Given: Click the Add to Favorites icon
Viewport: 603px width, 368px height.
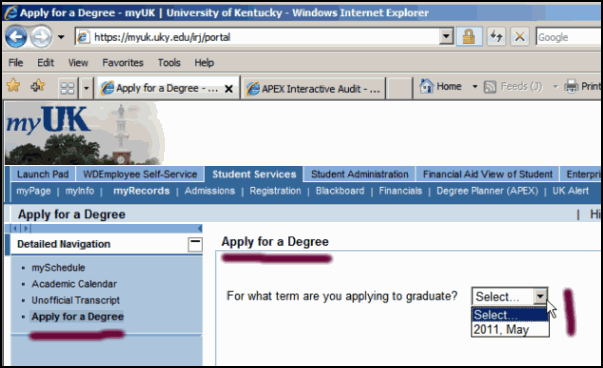Looking at the screenshot, I should (37, 85).
